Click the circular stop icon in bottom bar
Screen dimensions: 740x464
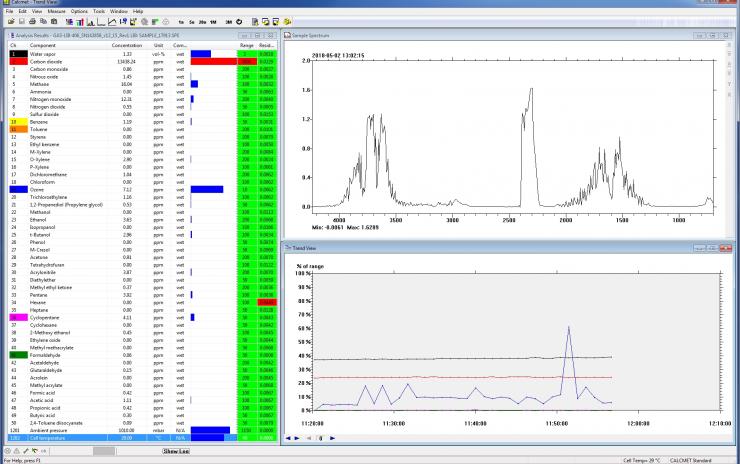8,451
